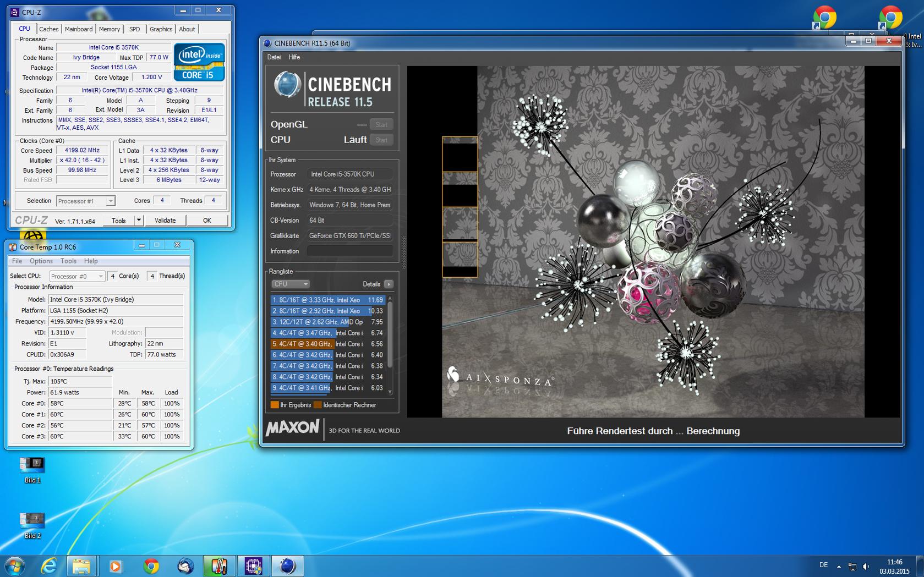The image size is (924, 577).
Task: Switch to the Caches tab in CPU-Z
Action: coord(48,29)
